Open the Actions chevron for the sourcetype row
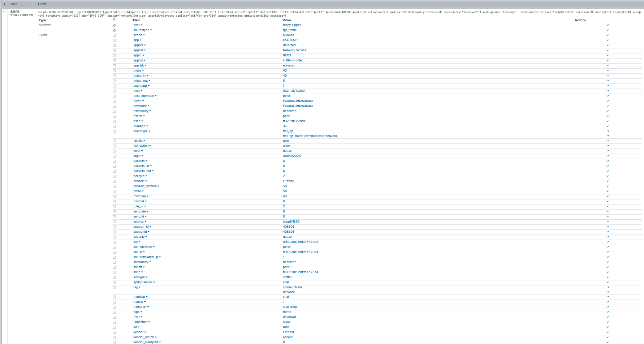 (608, 30)
